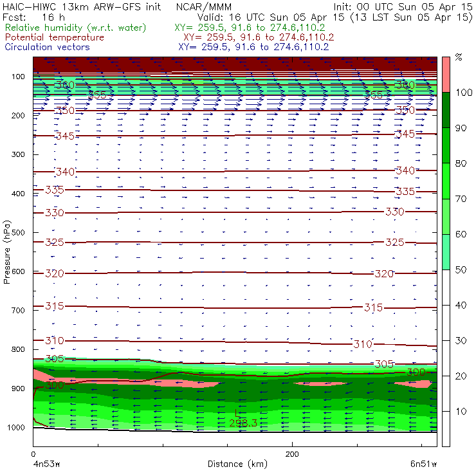Click the left-hand '305' contour label
Image resolution: width=476 pixels, height=476 pixels.
(55, 359)
